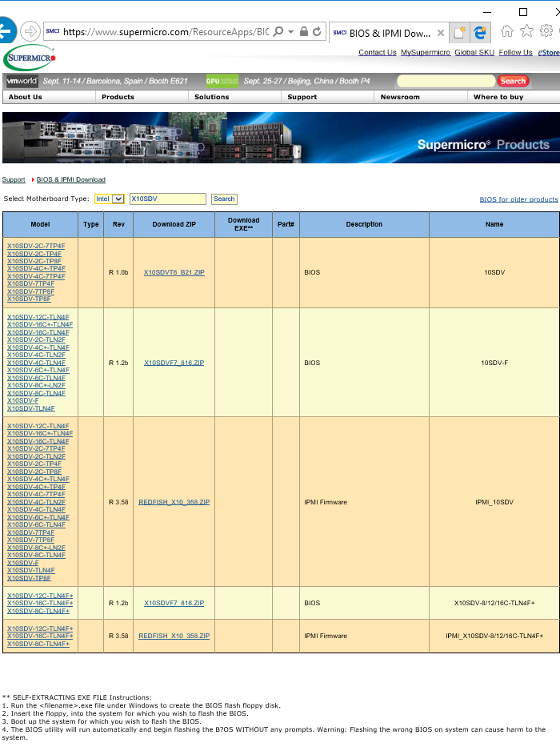Open X10SDV-8C-TLN4F+ link in last IPMI row
560x747 pixels.
(x=38, y=644)
